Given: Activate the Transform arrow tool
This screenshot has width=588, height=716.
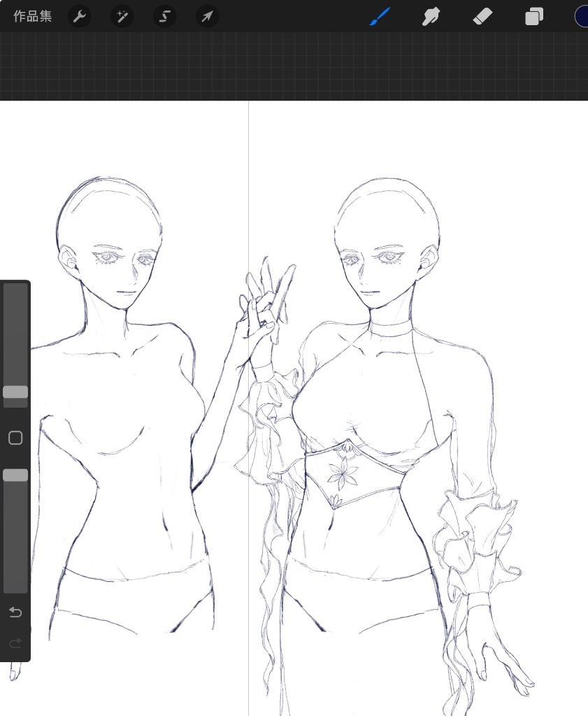Looking at the screenshot, I should 207,17.
